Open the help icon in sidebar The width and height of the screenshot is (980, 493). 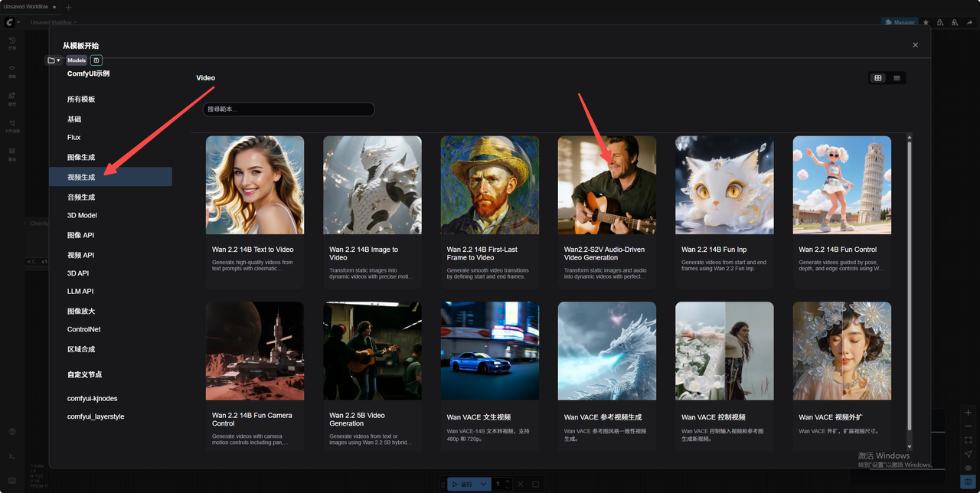[x=12, y=432]
